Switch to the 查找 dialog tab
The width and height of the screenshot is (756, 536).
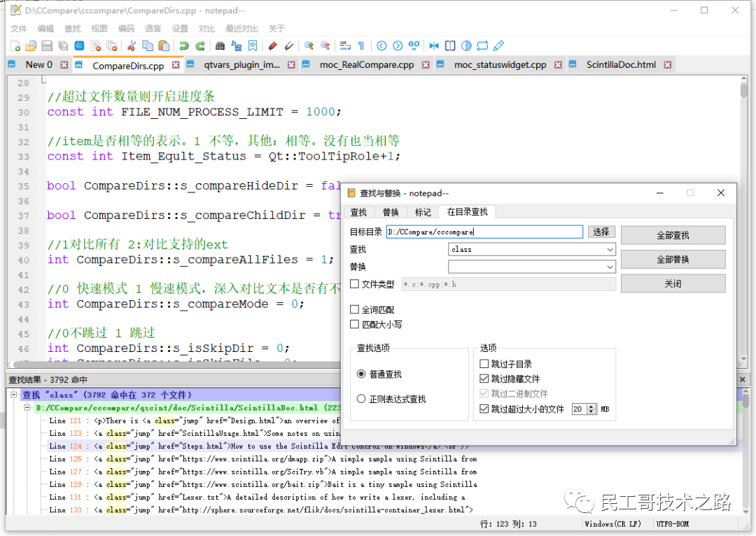(358, 212)
